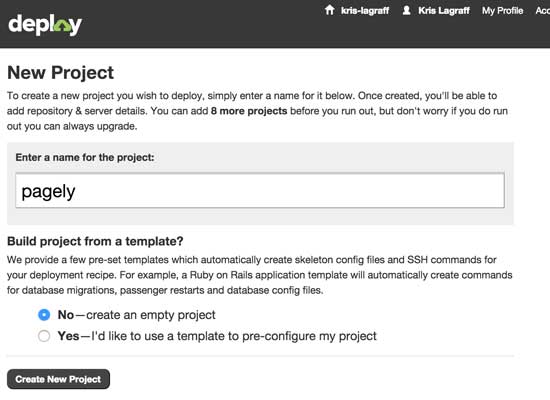Click the user icon beside Kris Lagraff

pos(407,10)
